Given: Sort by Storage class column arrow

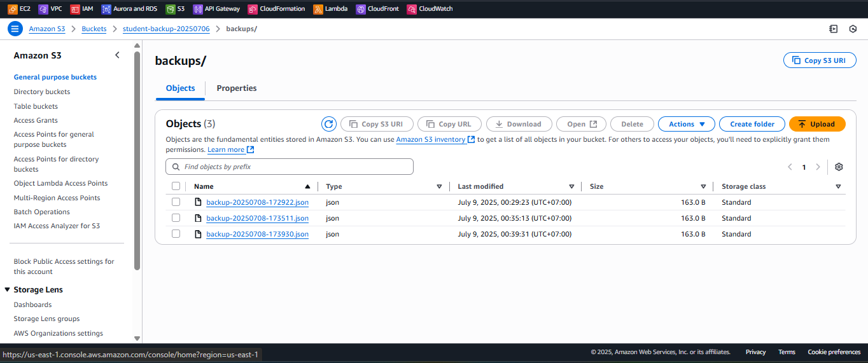Looking at the screenshot, I should 838,187.
